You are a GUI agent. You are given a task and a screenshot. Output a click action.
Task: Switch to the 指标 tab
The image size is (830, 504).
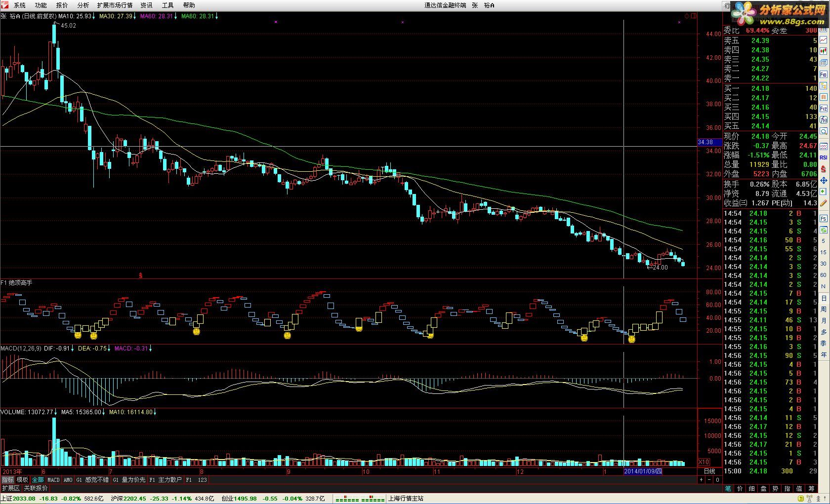tap(7, 479)
